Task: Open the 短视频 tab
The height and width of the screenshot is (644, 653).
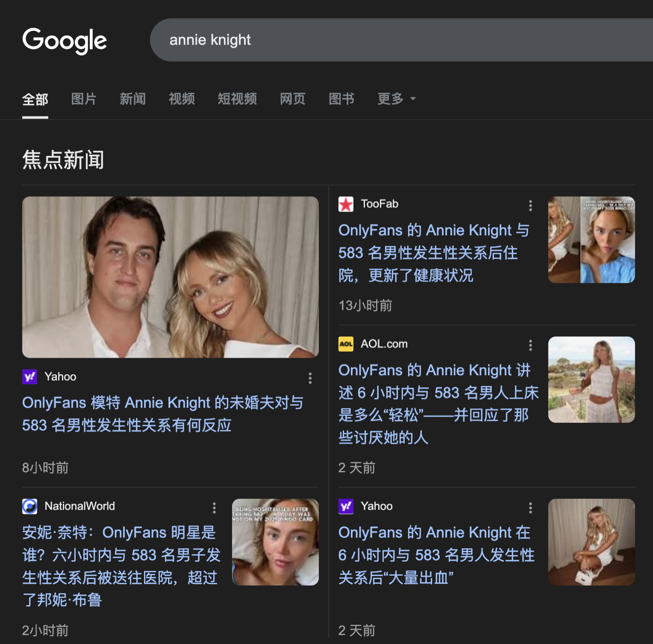Action: [x=237, y=99]
